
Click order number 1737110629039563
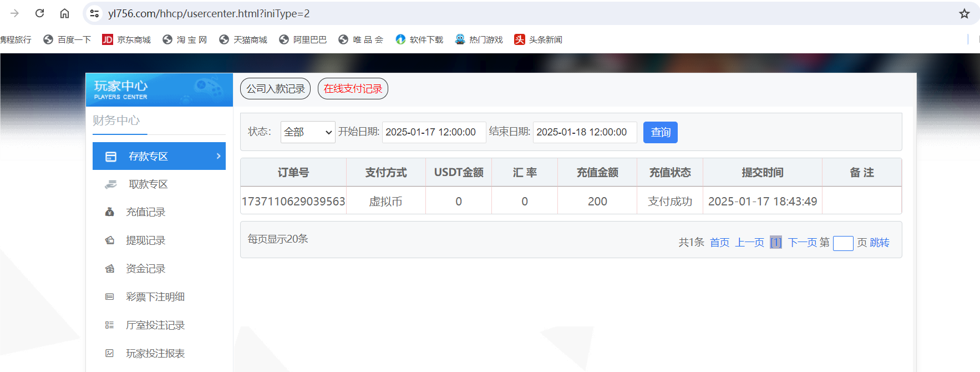[293, 202]
